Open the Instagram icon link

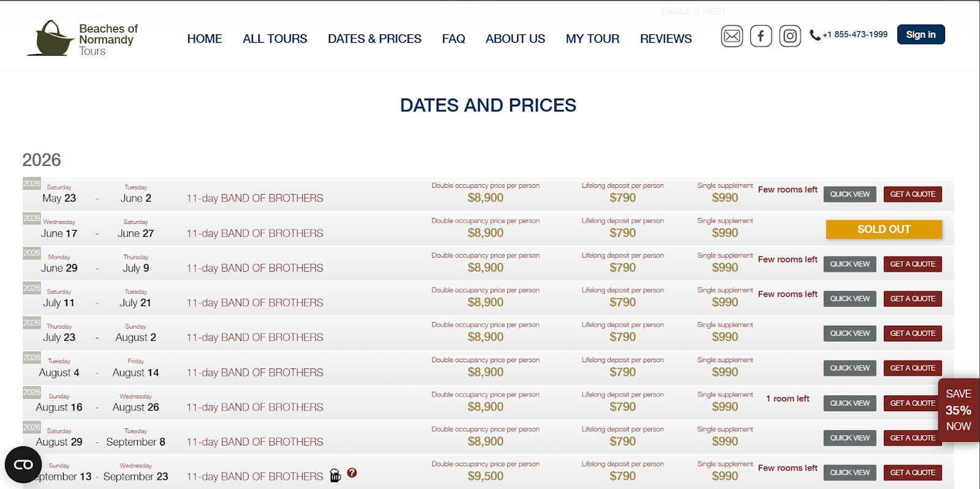[790, 36]
